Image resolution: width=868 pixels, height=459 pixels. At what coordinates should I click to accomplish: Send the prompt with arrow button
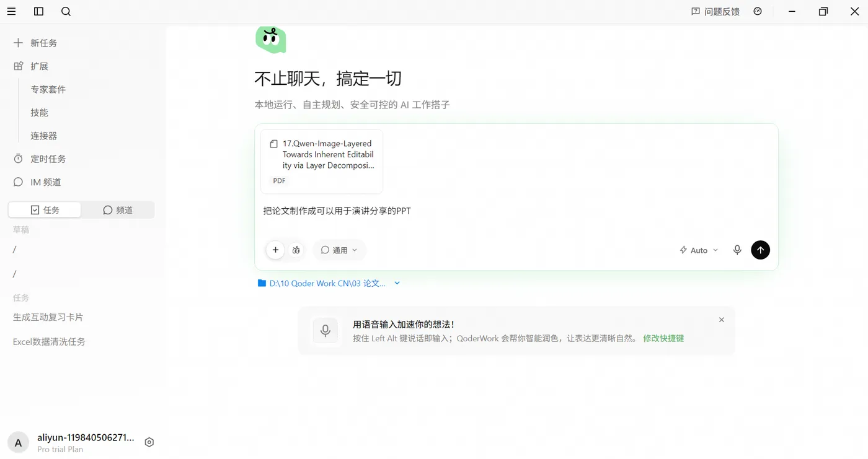760,250
